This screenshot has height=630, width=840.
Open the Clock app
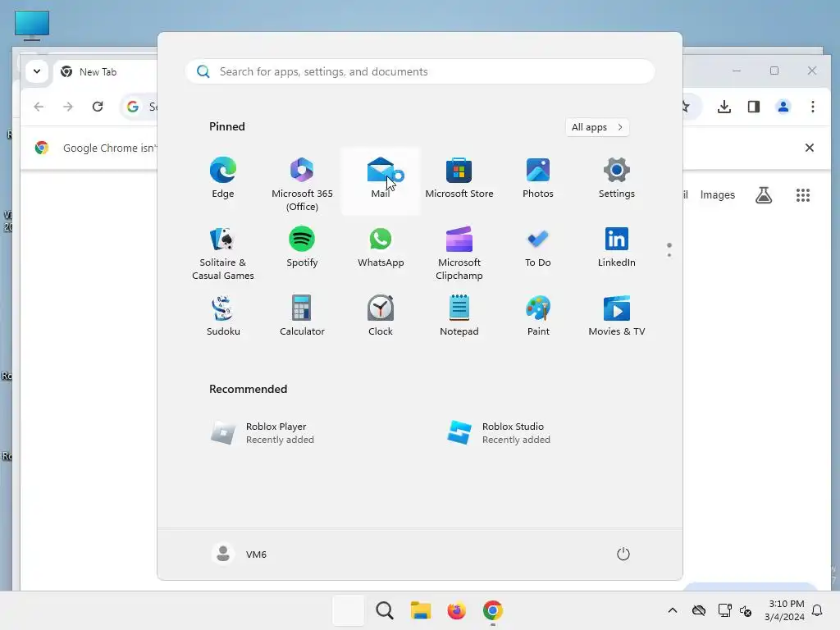pos(381,316)
